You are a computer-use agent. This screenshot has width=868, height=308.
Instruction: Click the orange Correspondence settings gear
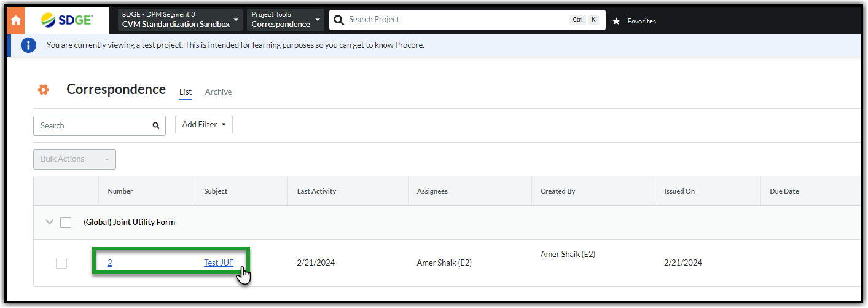(x=43, y=90)
